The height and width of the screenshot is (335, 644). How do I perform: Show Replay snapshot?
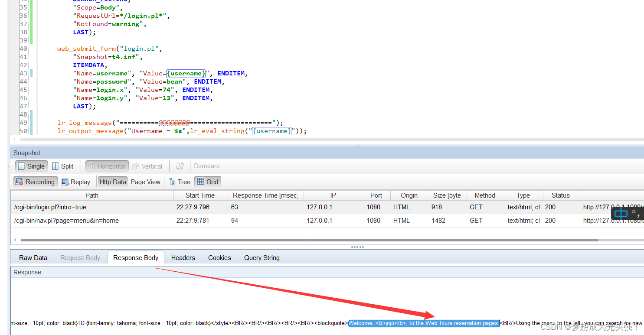76,182
